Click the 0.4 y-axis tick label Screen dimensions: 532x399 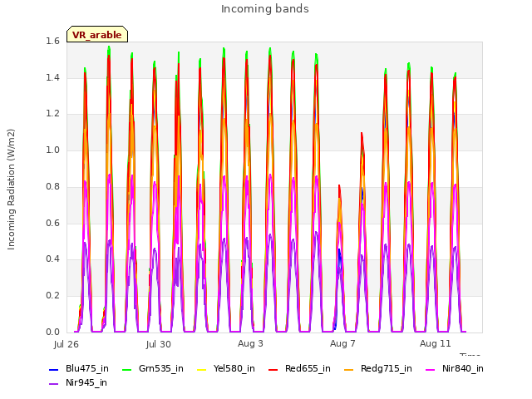click(x=52, y=259)
